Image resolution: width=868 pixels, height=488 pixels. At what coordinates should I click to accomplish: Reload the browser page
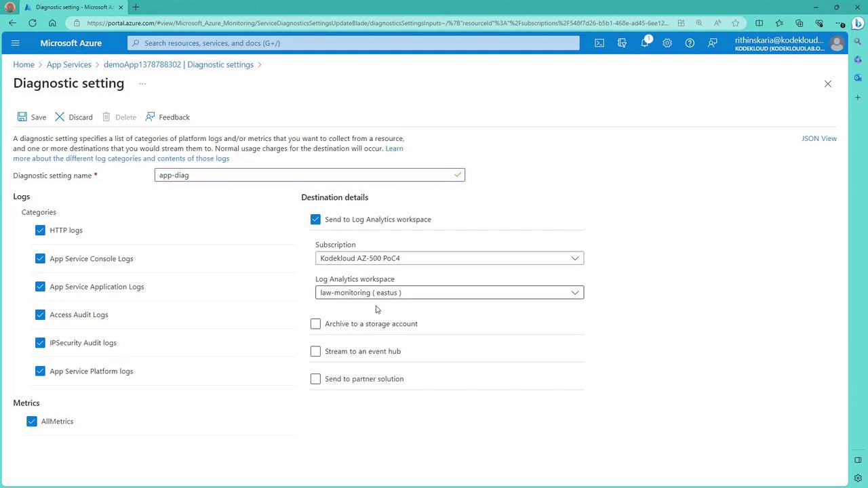pyautogui.click(x=33, y=23)
